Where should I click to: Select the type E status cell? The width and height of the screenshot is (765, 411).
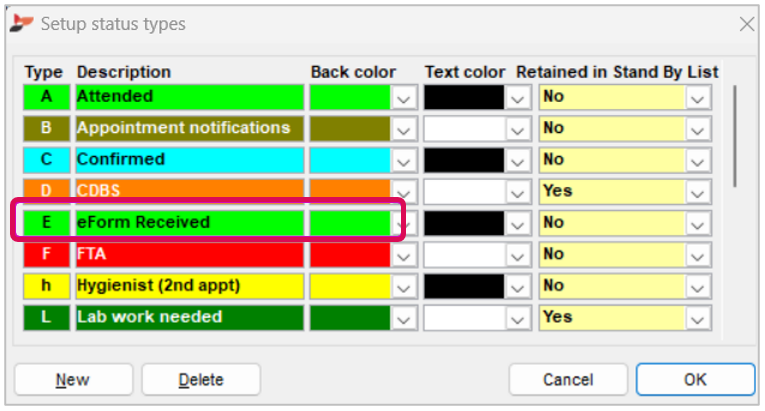coord(47,223)
